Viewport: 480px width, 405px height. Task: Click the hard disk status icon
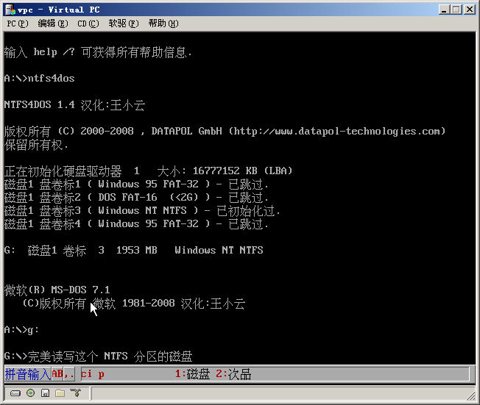click(x=15, y=393)
